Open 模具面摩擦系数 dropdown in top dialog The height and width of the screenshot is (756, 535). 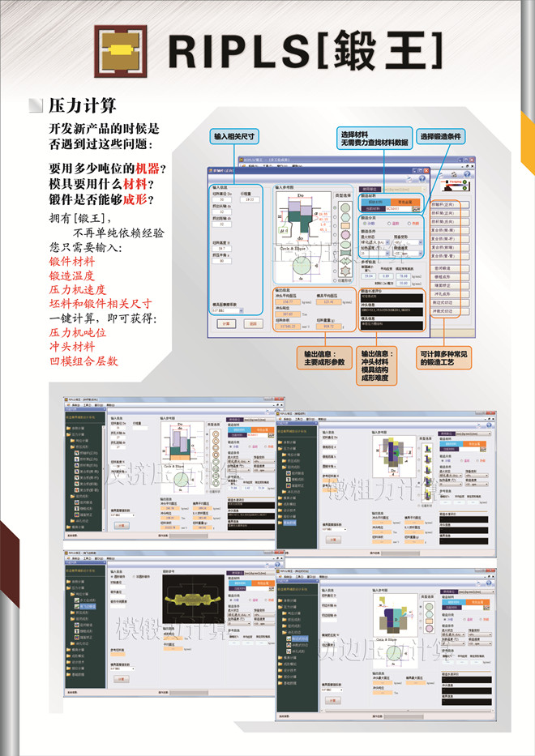(x=228, y=311)
